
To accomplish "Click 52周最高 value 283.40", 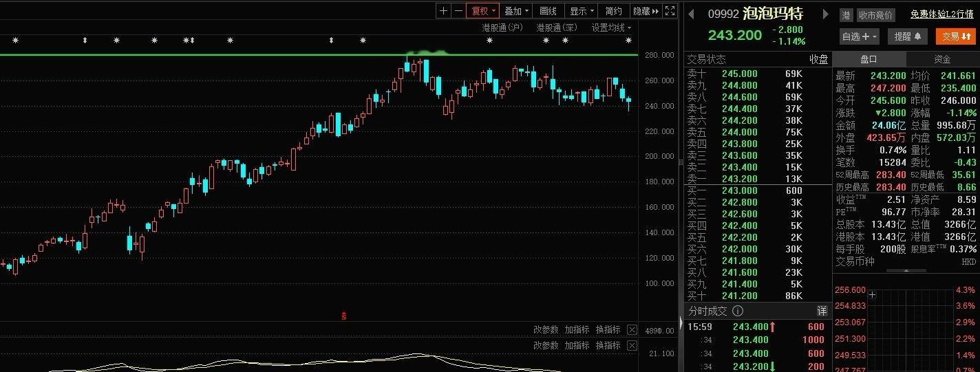I will point(891,175).
